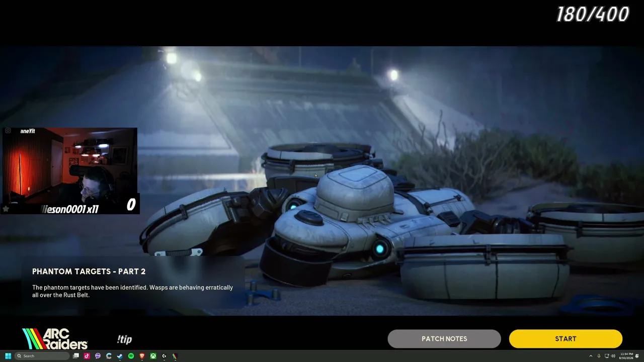Switch to Steam on the taskbar
The height and width of the screenshot is (362, 644).
pyautogui.click(x=120, y=356)
